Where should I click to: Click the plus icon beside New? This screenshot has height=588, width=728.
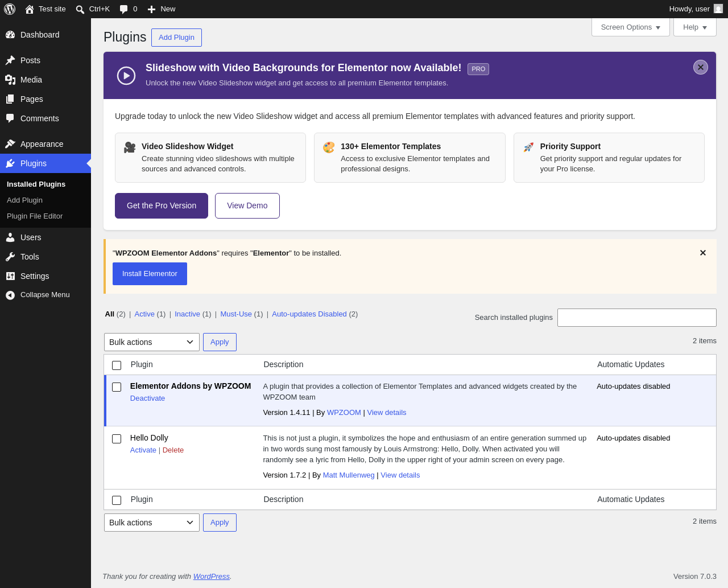(151, 9)
